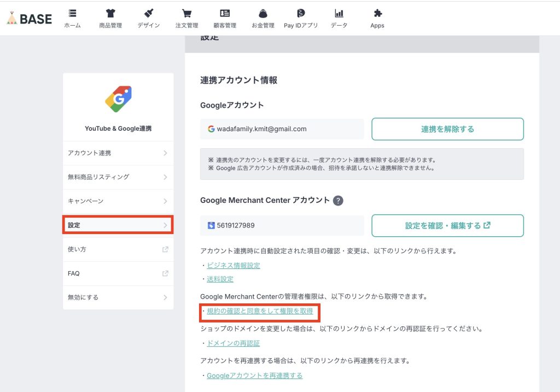Select 無料商品リスティング in sidebar
This screenshot has height=392, width=560.
coord(118,177)
